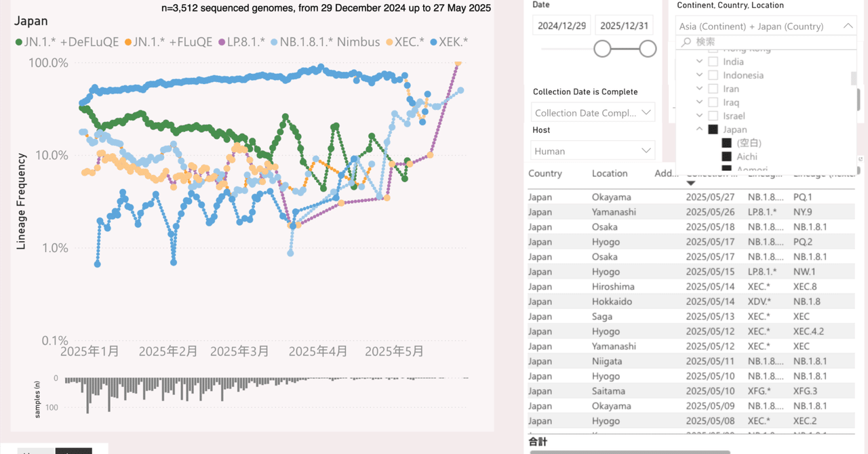Select the NY.9 lineage cell
This screenshot has width=868, height=454.
[803, 212]
